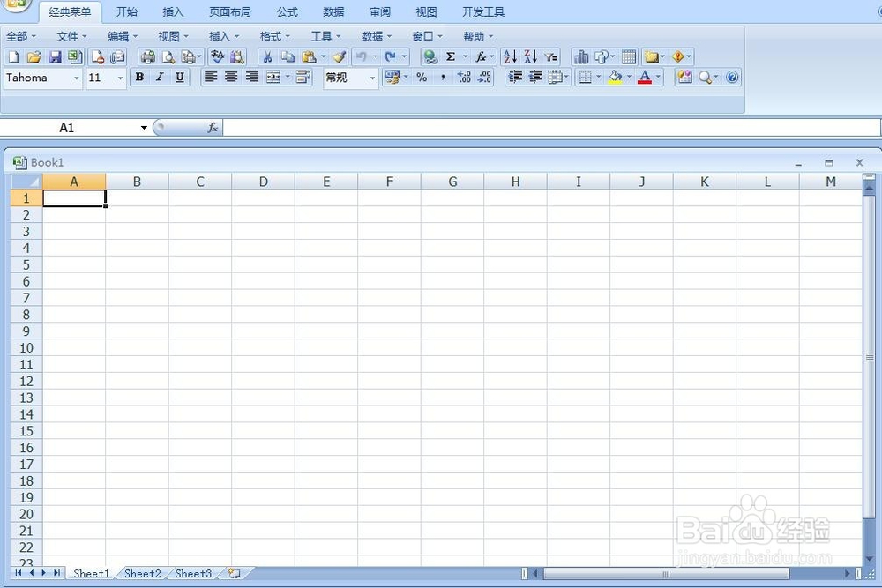Expand the AutoSum dropdown arrow
The height and width of the screenshot is (588, 882).
tap(465, 56)
